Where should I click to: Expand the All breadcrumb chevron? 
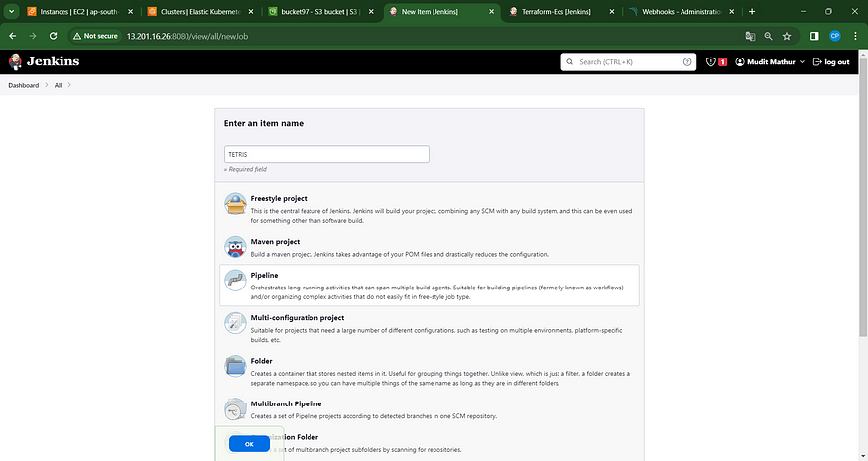coord(69,85)
